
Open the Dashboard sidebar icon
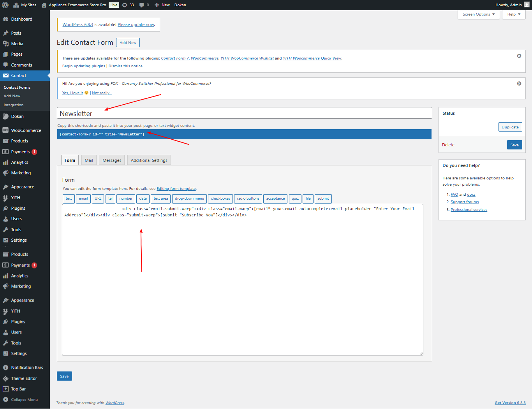click(6, 19)
